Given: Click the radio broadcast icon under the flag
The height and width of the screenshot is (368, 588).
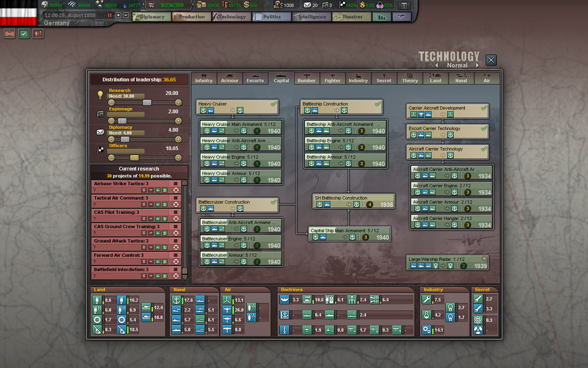Looking at the screenshot, I should pos(9,34).
